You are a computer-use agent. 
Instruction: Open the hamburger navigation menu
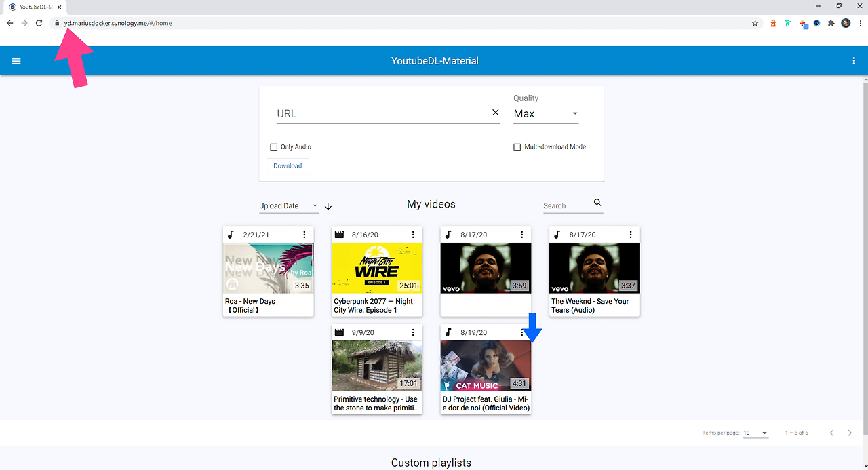pos(17,61)
